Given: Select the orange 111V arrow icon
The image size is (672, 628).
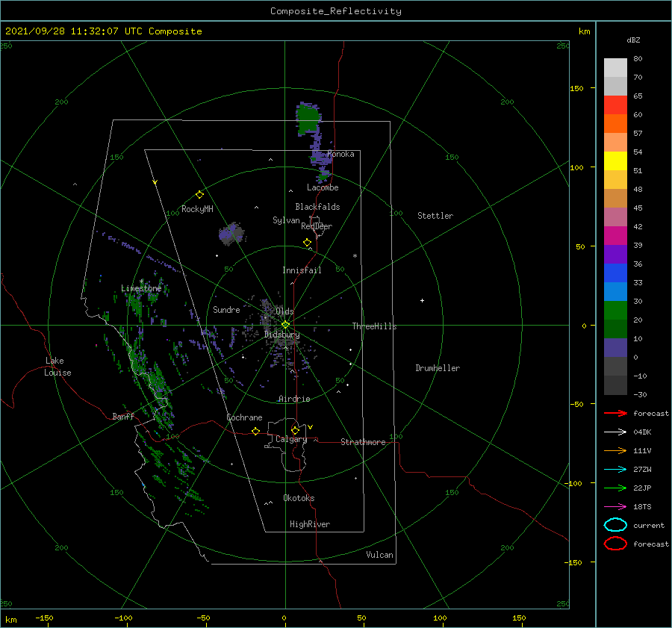Looking at the screenshot, I should point(615,450).
